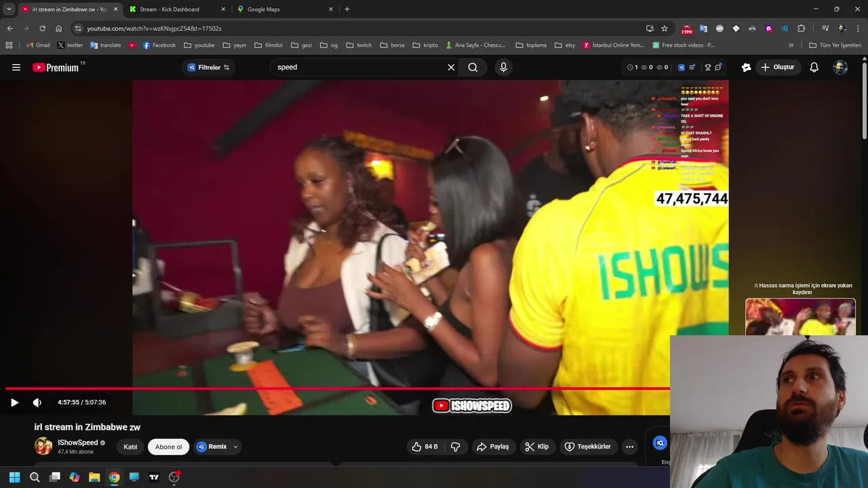This screenshot has width=868, height=488.
Task: Open TradingView from the taskbar
Action: 154,477
